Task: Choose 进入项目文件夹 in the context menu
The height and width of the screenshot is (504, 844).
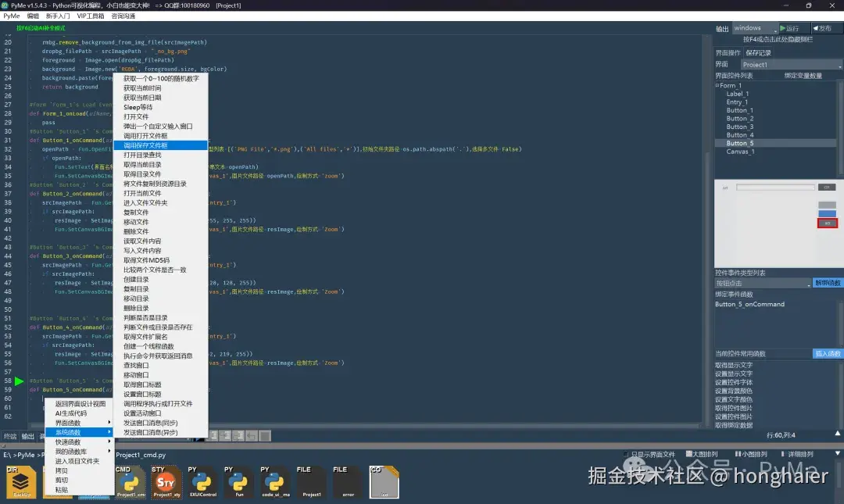Action: click(79, 462)
